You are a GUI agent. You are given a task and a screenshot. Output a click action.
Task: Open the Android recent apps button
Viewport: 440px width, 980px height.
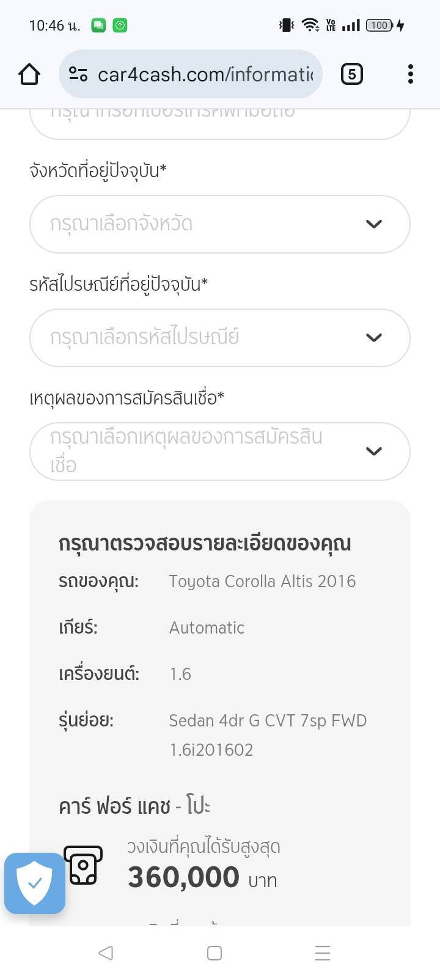tap(322, 953)
